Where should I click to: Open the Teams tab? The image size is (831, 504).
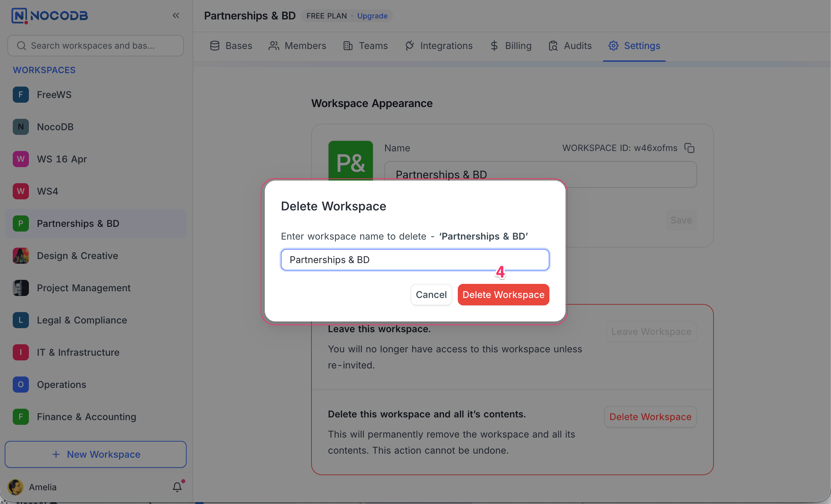365,46
